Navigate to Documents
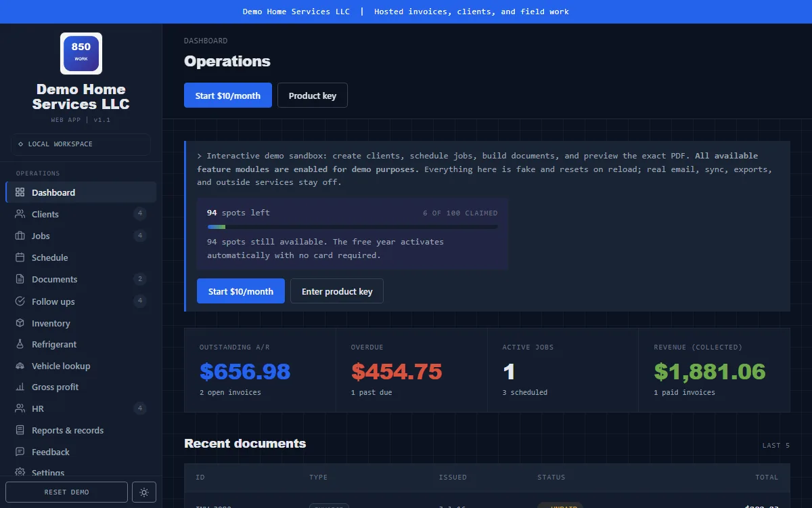This screenshot has height=508, width=812. [81, 279]
